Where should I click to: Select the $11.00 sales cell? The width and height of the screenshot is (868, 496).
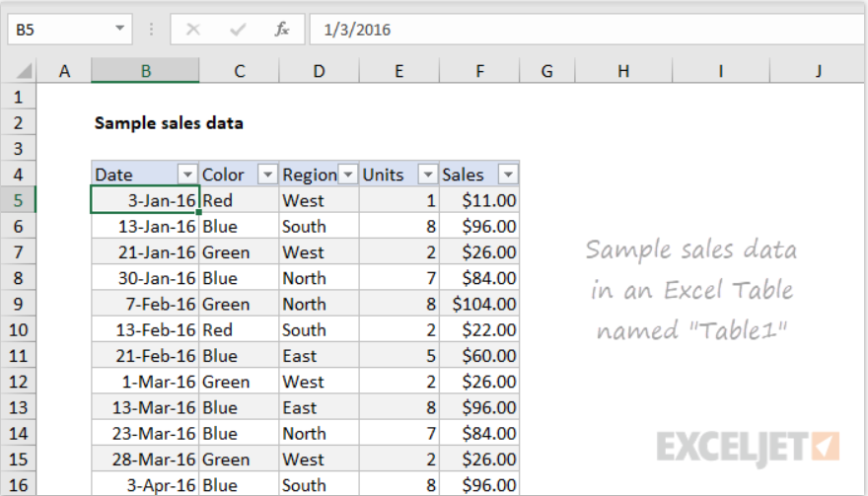coord(479,200)
